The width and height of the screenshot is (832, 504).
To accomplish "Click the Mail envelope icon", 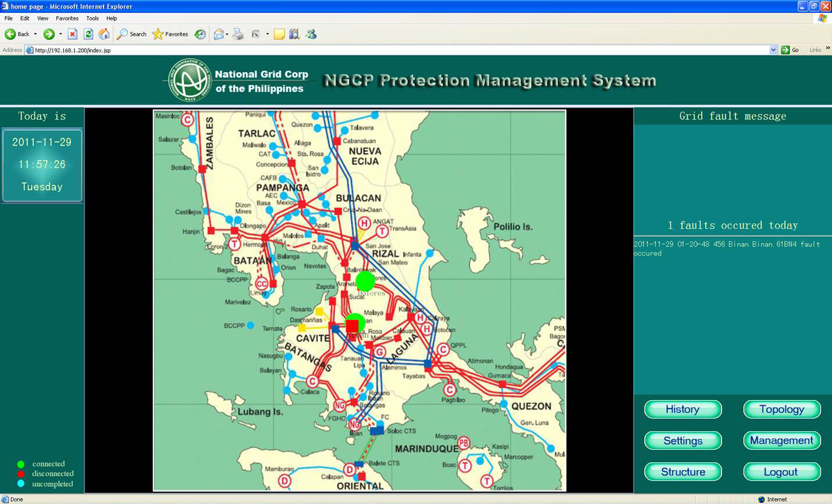I will coord(218,34).
